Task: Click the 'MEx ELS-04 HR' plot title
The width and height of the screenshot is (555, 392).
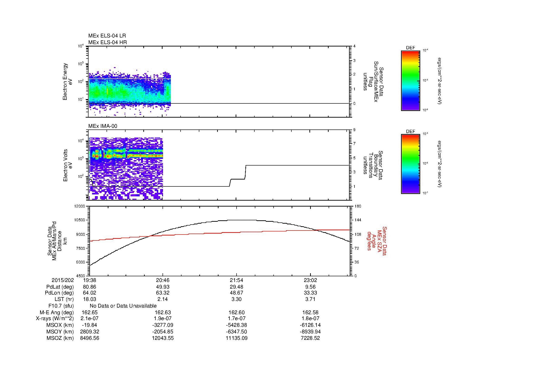Action: pos(107,42)
